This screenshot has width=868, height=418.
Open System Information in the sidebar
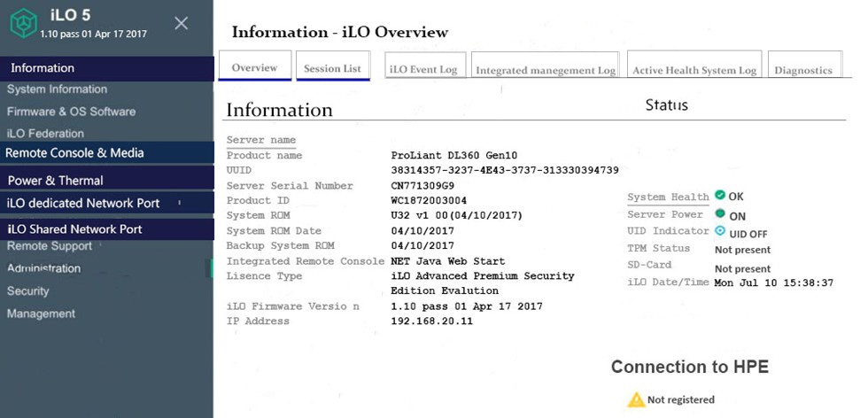57,89
